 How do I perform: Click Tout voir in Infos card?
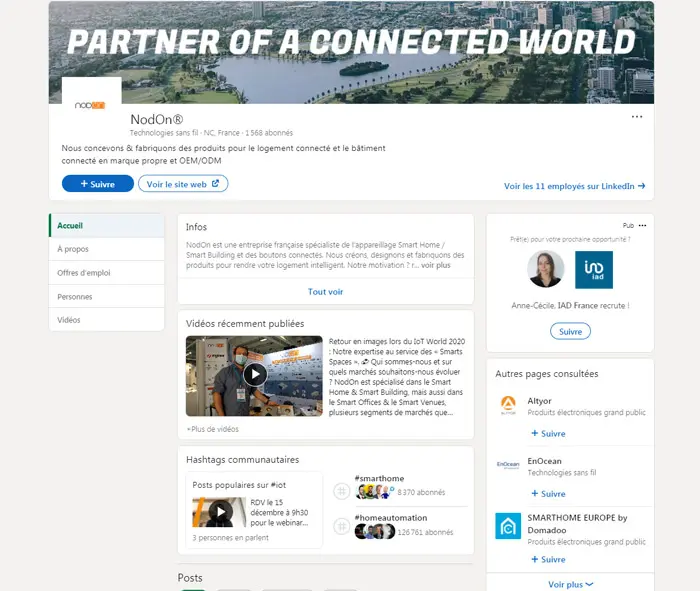click(x=325, y=291)
